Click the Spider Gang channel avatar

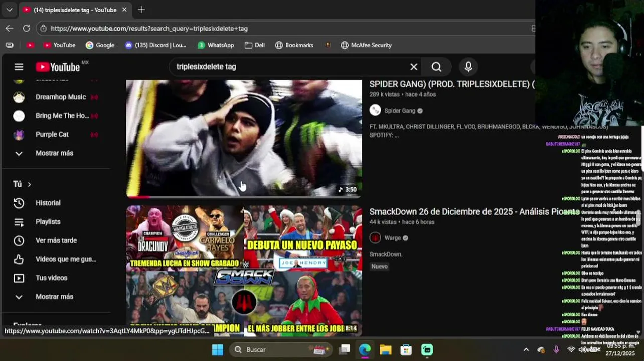(x=375, y=110)
